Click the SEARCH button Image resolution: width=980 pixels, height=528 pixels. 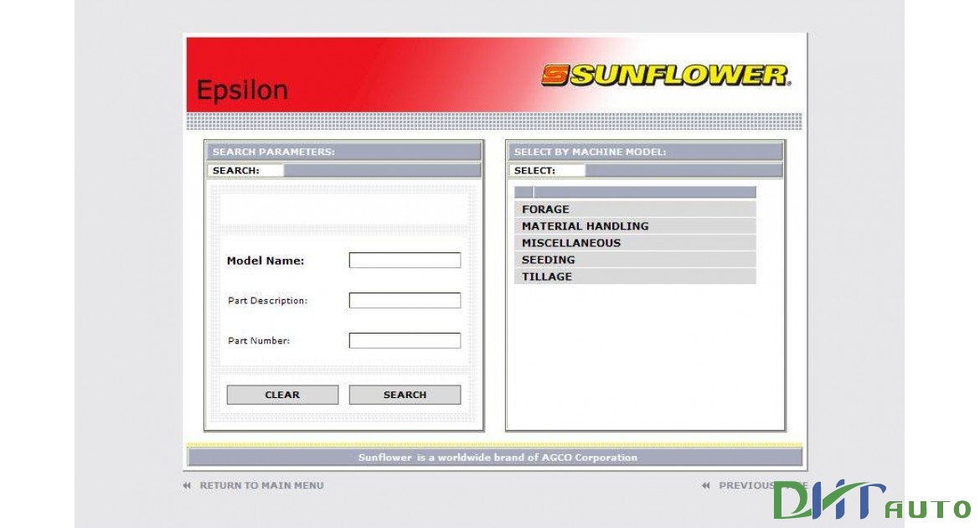tap(405, 395)
